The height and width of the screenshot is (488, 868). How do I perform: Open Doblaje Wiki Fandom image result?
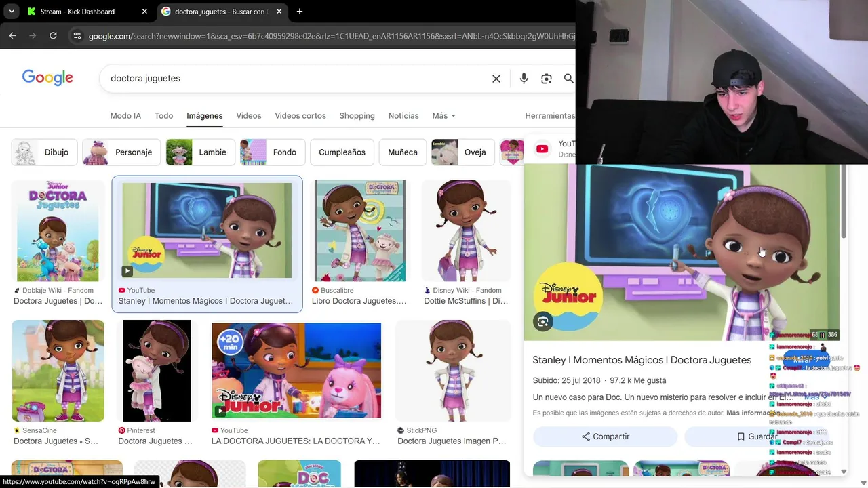coord(58,230)
